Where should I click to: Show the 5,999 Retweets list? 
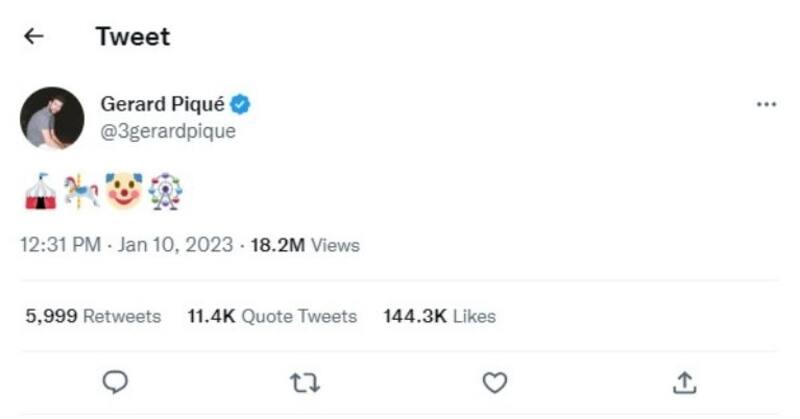[92, 317]
